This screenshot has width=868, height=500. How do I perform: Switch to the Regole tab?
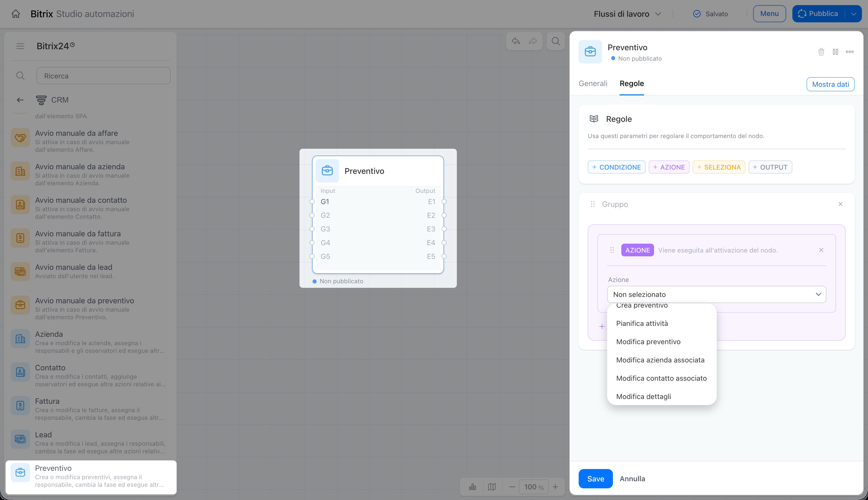pyautogui.click(x=632, y=84)
